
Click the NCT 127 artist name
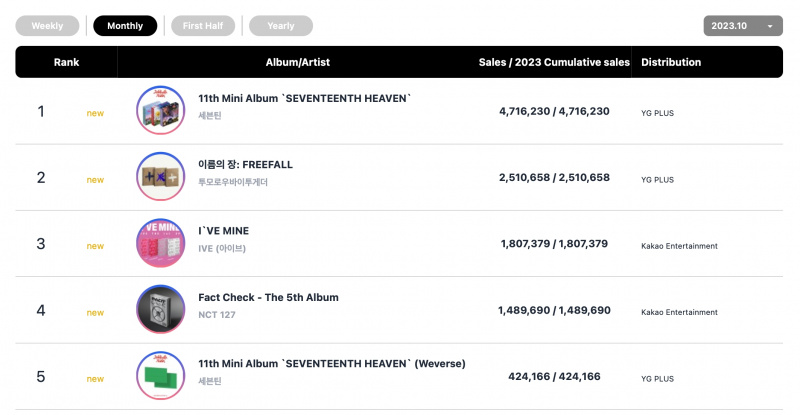point(217,315)
